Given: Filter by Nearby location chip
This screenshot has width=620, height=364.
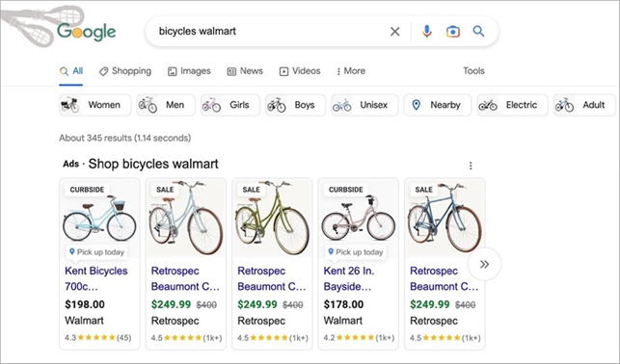Looking at the screenshot, I should pos(438,105).
